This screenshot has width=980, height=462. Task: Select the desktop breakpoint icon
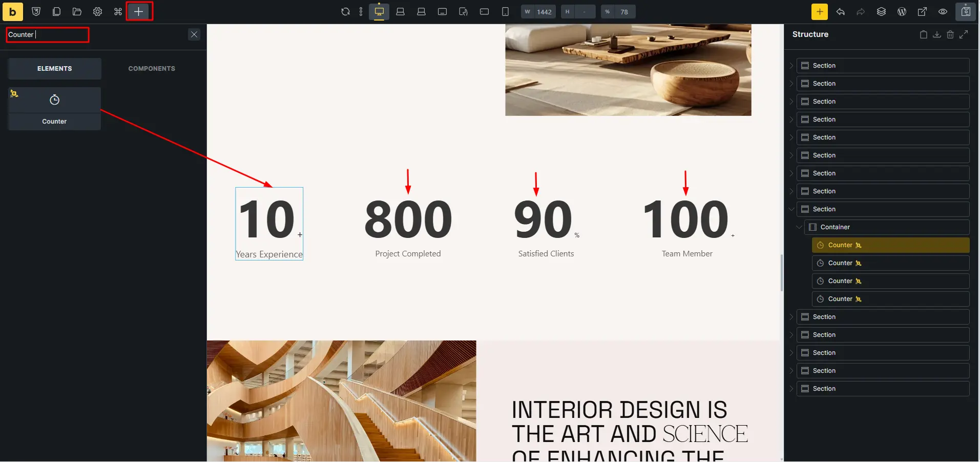point(379,11)
